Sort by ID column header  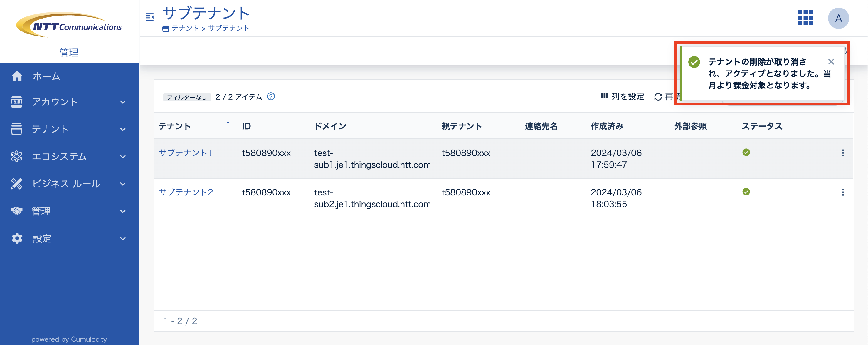point(246,126)
